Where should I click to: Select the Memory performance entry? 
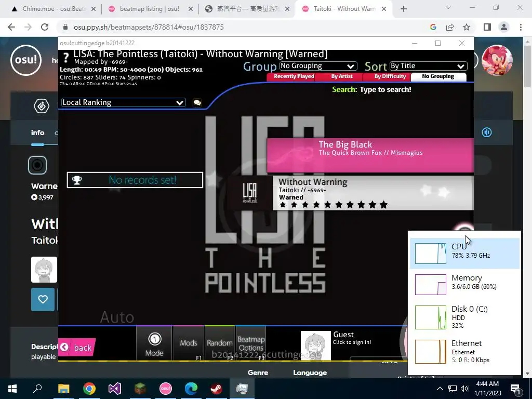(464, 284)
